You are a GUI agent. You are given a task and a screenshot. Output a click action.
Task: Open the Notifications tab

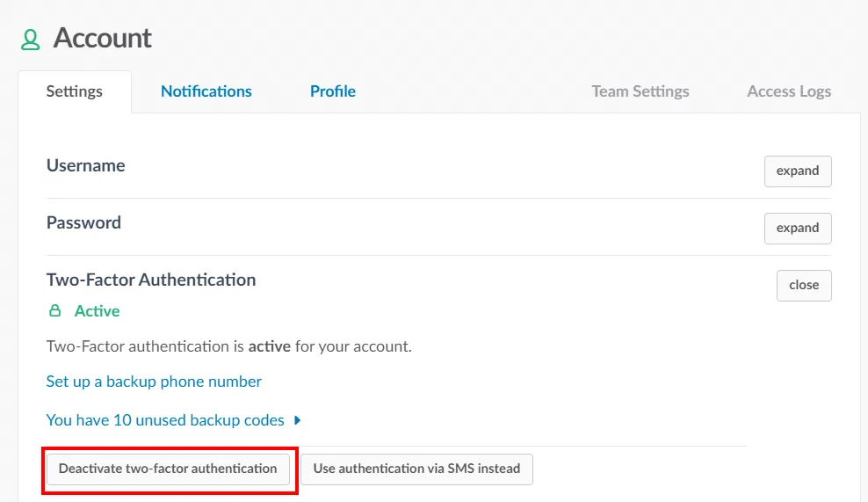[206, 91]
